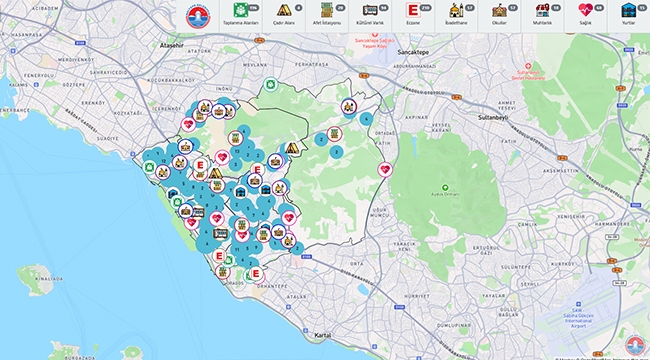Toggle the İbadethane mosque filter
The image size is (650, 360).
pyautogui.click(x=456, y=16)
